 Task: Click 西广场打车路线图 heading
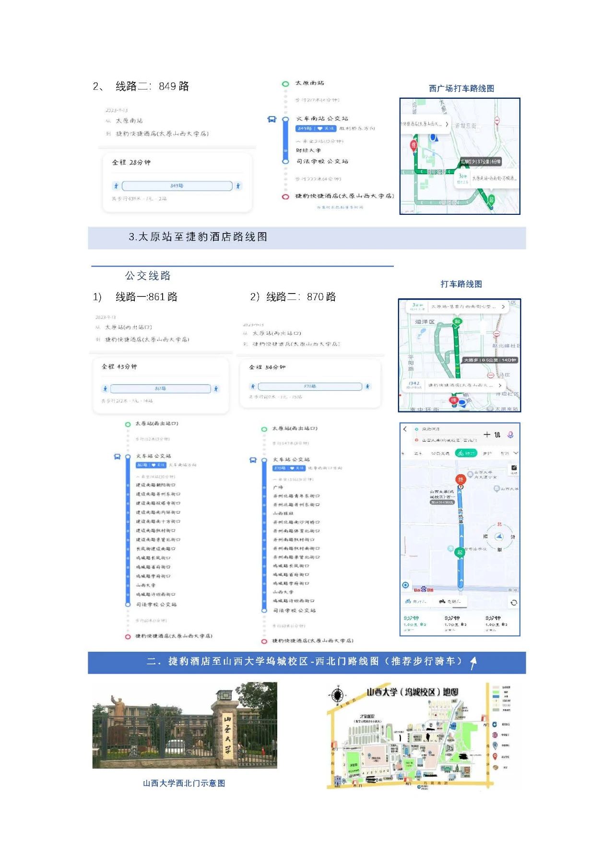coord(461,89)
